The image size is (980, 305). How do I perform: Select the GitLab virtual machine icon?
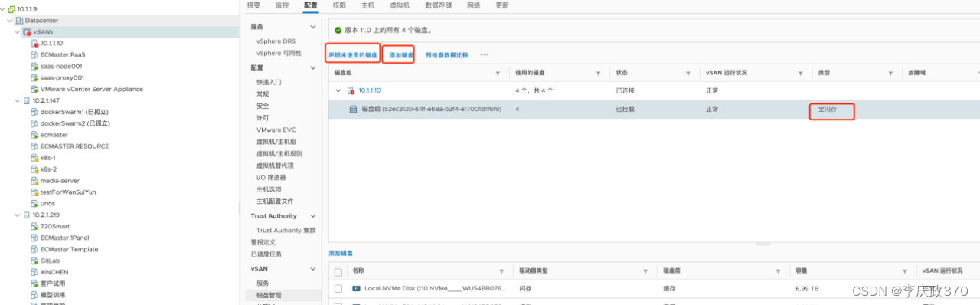pyautogui.click(x=34, y=261)
